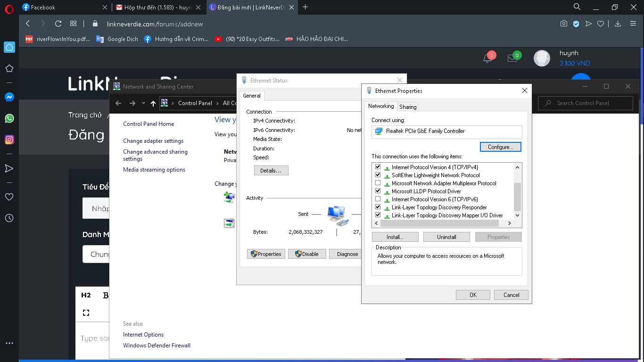Reload the current browser page
The height and width of the screenshot is (362, 644).
(58, 24)
